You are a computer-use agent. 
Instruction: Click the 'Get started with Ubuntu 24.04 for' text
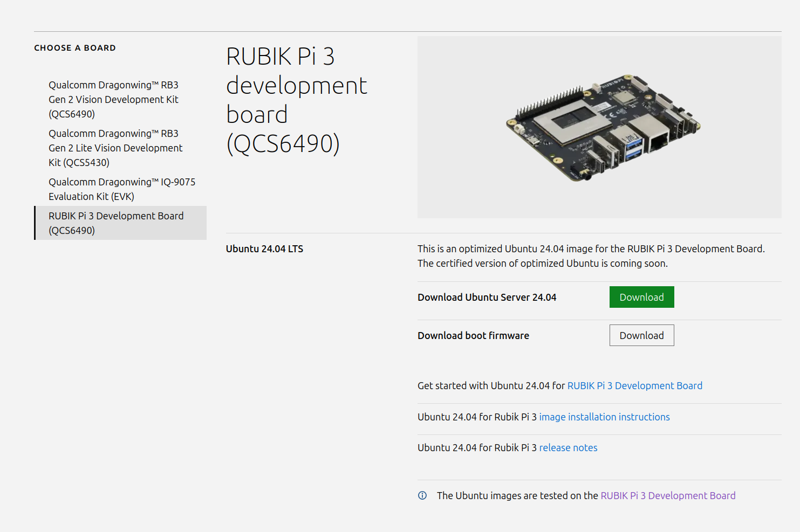coord(490,385)
